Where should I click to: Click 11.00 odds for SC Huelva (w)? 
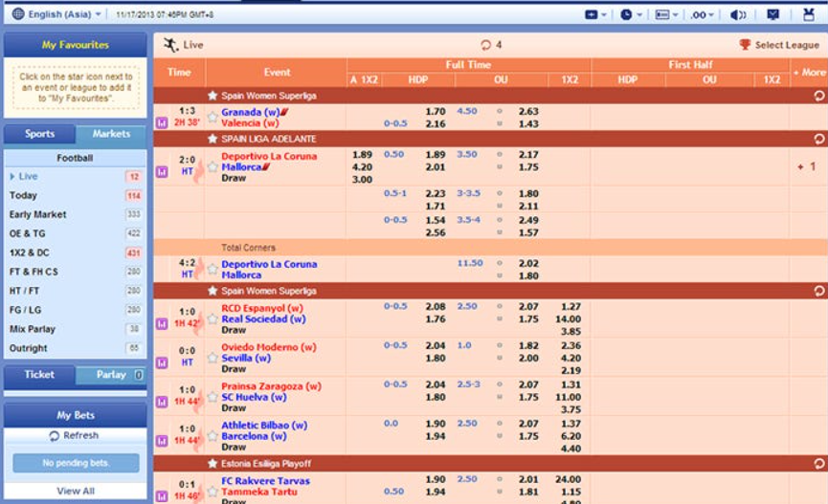pyautogui.click(x=569, y=398)
